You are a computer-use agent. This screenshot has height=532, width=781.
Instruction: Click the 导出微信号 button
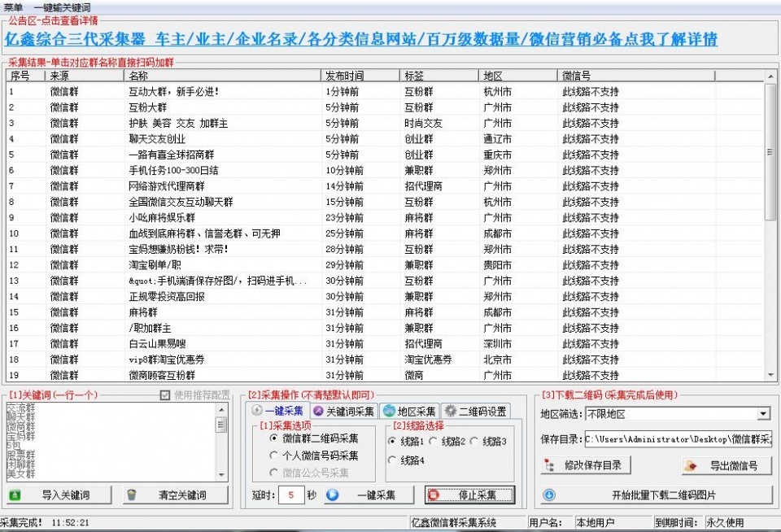point(726,466)
